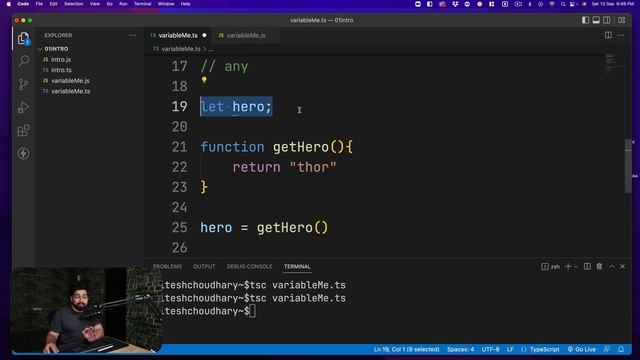The height and width of the screenshot is (360, 640).
Task: Open intro.js in the explorer
Action: pos(61,60)
